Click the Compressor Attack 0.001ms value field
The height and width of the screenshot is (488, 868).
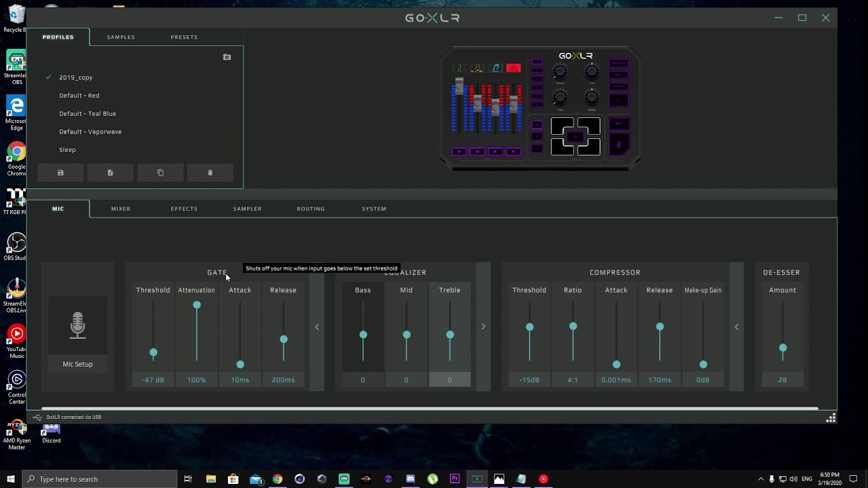(x=616, y=380)
